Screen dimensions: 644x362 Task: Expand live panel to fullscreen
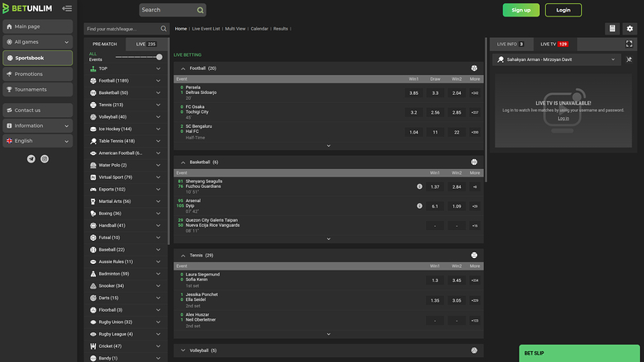629,44
